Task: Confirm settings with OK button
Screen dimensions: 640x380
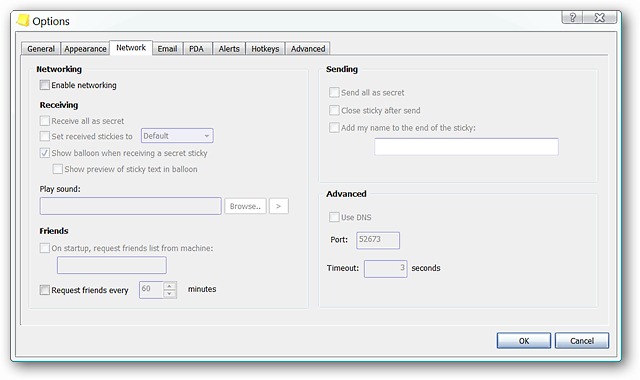Action: tap(524, 340)
